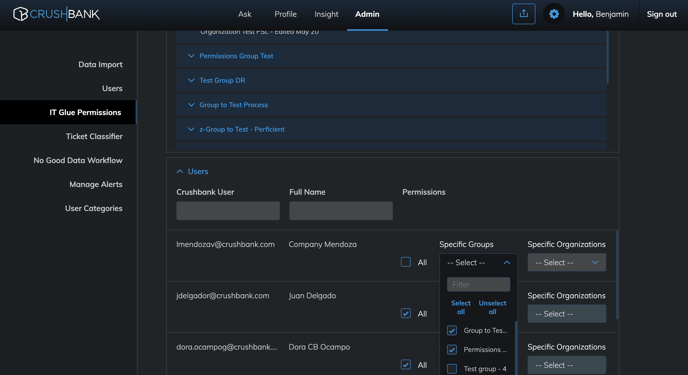Click the user list scrollbar

617,275
